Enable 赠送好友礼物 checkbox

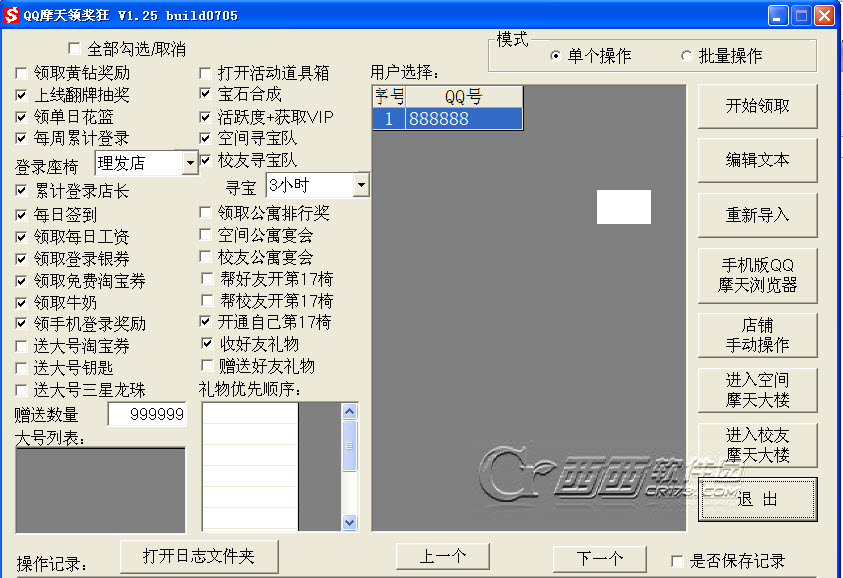tap(207, 366)
